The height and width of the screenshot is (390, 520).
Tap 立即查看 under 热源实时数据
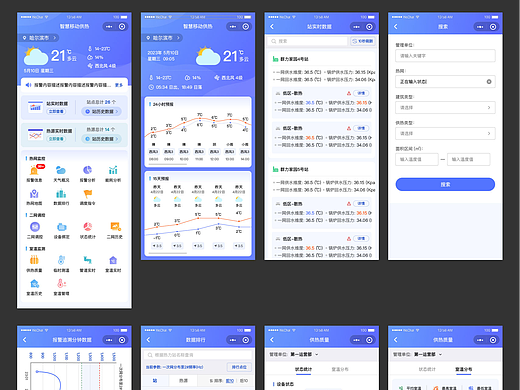click(56, 139)
